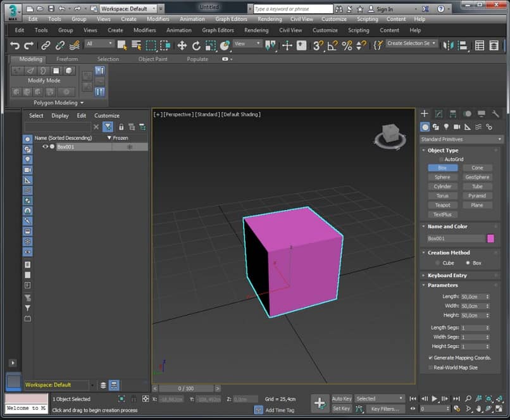510x420 pixels.
Task: Click the Auto Key button
Action: (x=342, y=398)
